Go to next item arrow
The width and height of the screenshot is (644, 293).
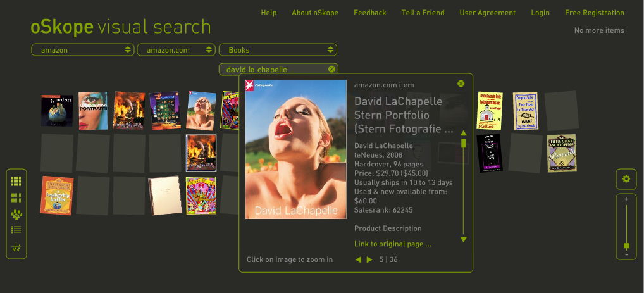[369, 259]
